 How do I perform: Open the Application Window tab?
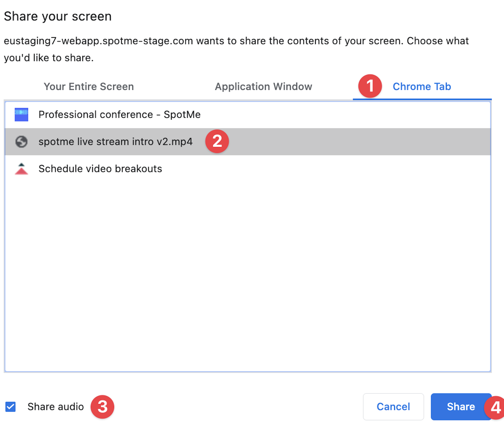264,87
